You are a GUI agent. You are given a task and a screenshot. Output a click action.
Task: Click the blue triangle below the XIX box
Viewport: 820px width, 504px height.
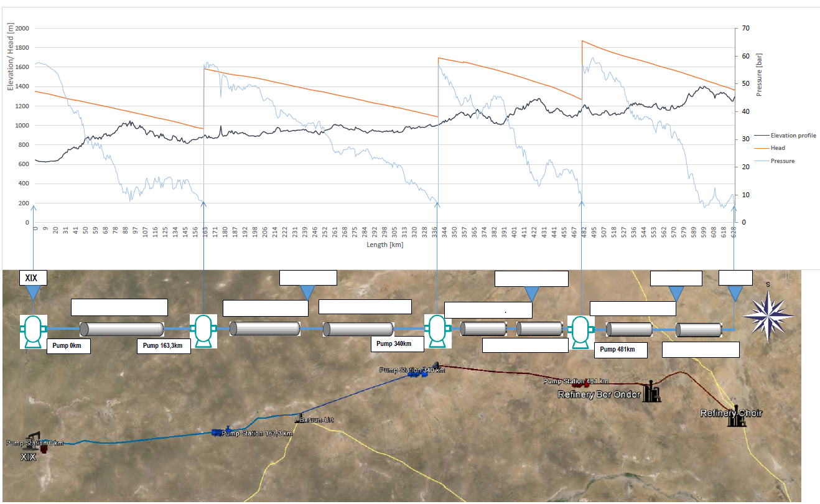(33, 292)
